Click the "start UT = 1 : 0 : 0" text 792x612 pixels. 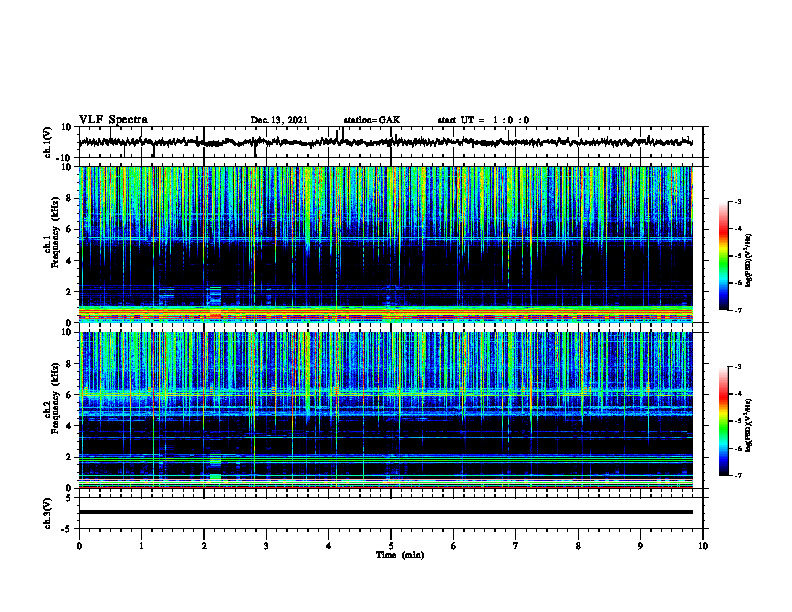[x=483, y=120]
